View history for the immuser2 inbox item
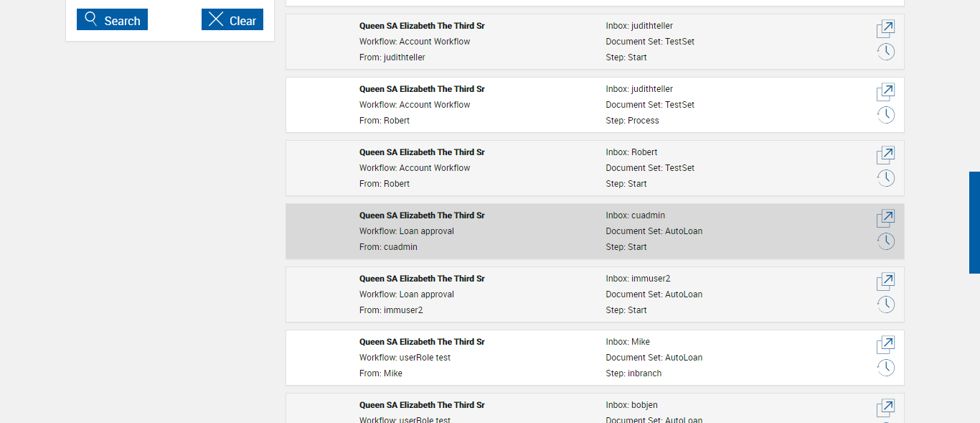This screenshot has width=980, height=423. coord(885,305)
